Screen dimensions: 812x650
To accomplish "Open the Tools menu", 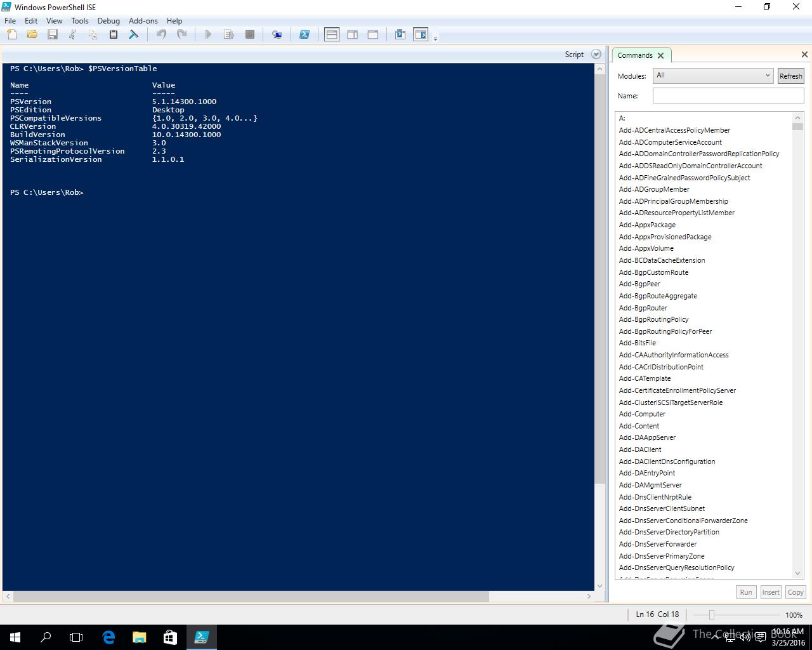I will point(80,20).
